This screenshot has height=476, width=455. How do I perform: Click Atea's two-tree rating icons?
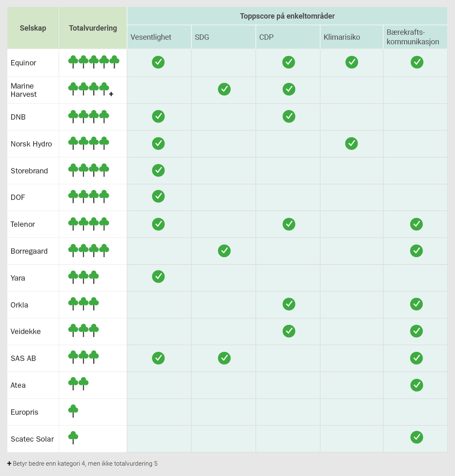(78, 384)
